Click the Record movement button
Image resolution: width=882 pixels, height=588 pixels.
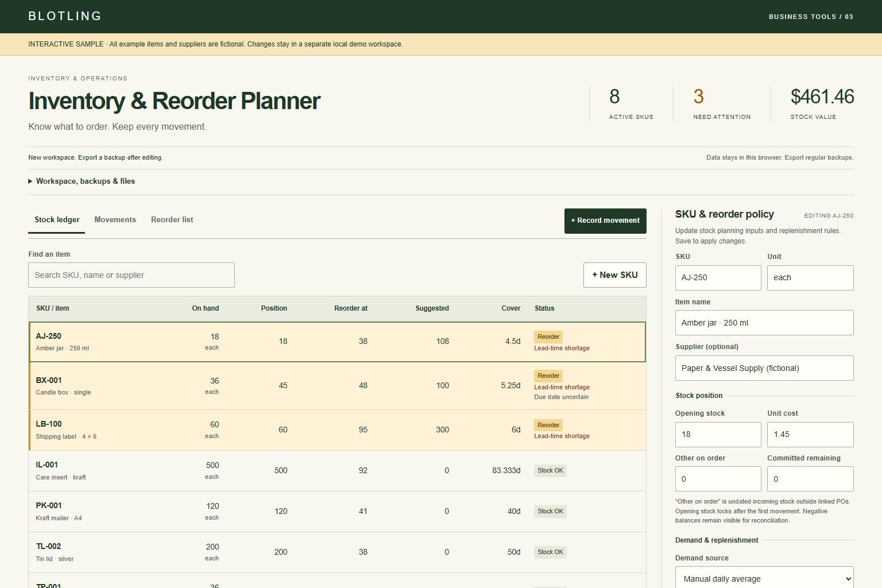pyautogui.click(x=605, y=220)
